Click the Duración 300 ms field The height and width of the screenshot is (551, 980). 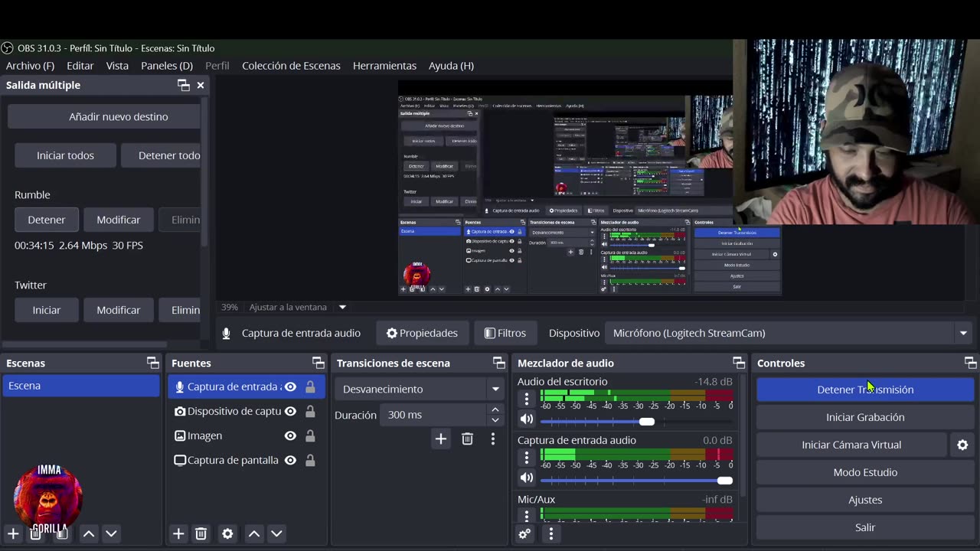click(434, 415)
